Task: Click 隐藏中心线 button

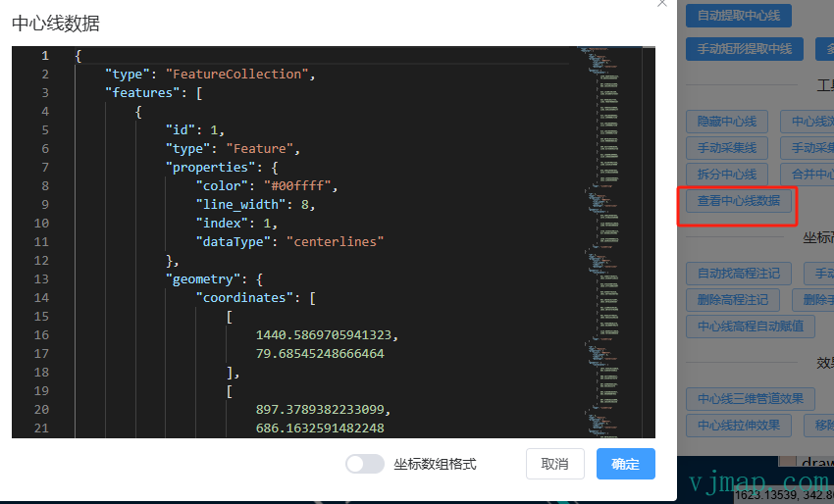Action: pos(726,122)
